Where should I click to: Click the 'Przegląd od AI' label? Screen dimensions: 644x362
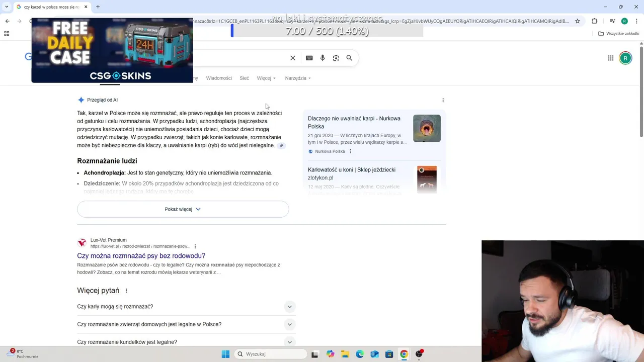(102, 100)
